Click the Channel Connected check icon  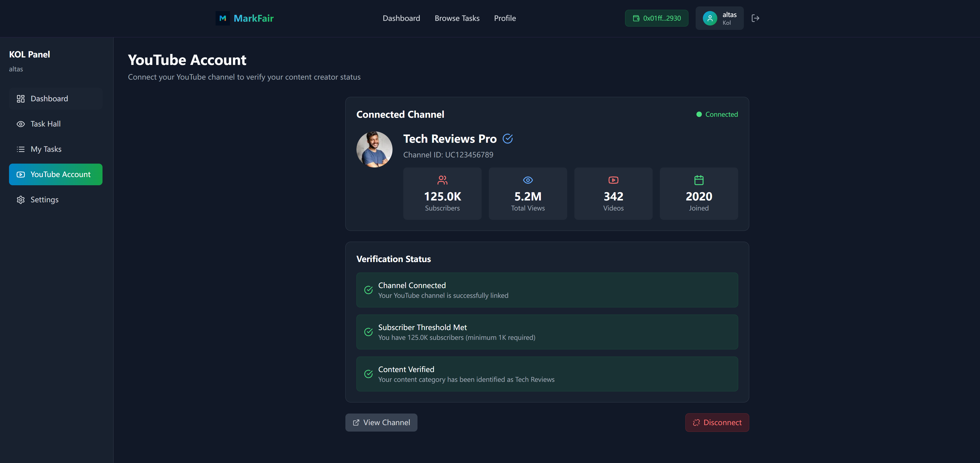368,290
